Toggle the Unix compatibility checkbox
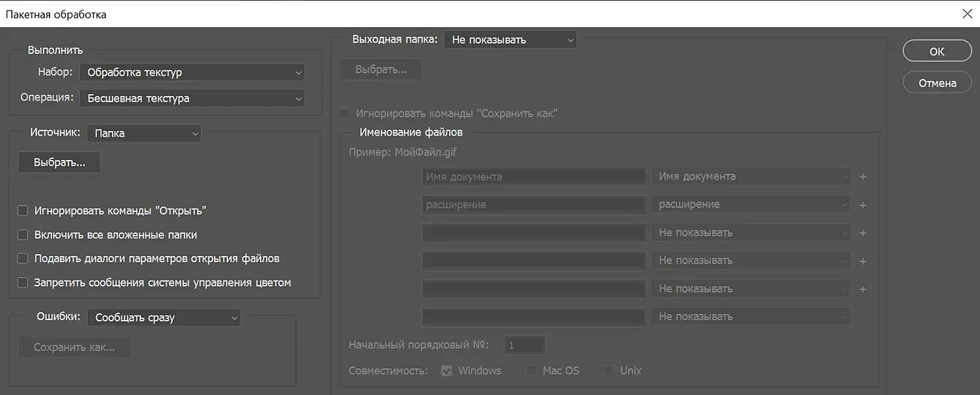The width and height of the screenshot is (980, 395). pyautogui.click(x=609, y=371)
